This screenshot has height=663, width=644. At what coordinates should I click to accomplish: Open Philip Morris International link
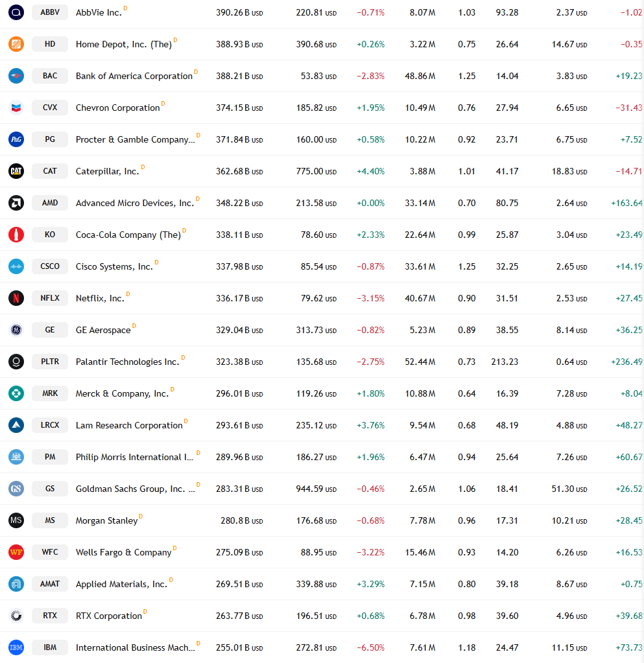(x=134, y=457)
